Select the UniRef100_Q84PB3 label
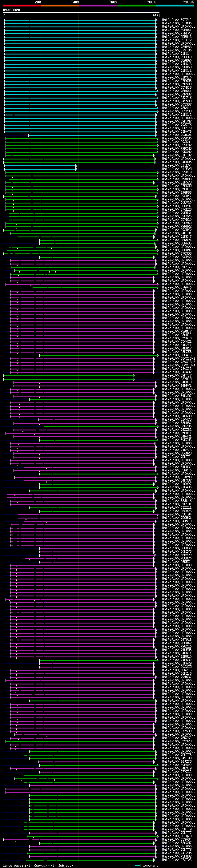 pos(177,47)
